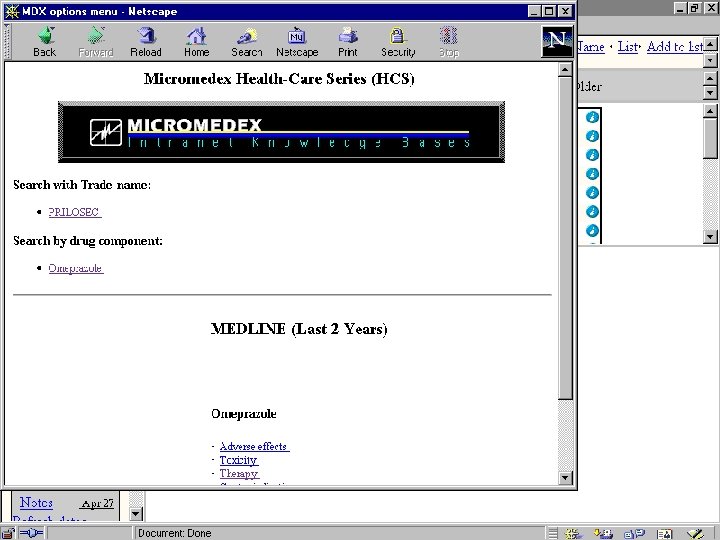
Task: Click the down arrow in the 'older' frame
Action: [710, 93]
